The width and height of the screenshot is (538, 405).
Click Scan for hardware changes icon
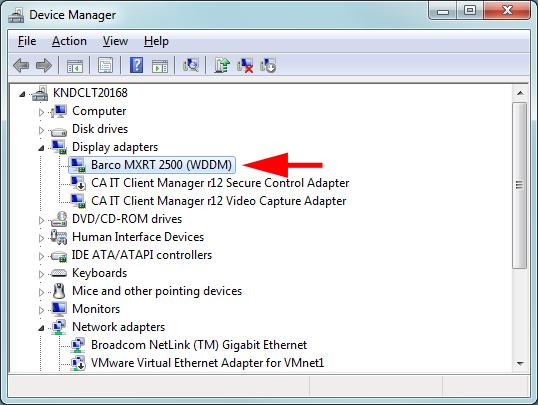[x=191, y=65]
